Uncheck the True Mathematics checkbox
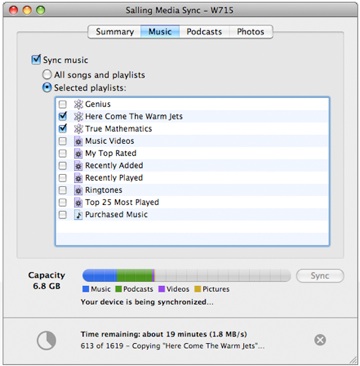Image resolution: width=360 pixels, height=366 pixels. click(x=62, y=129)
